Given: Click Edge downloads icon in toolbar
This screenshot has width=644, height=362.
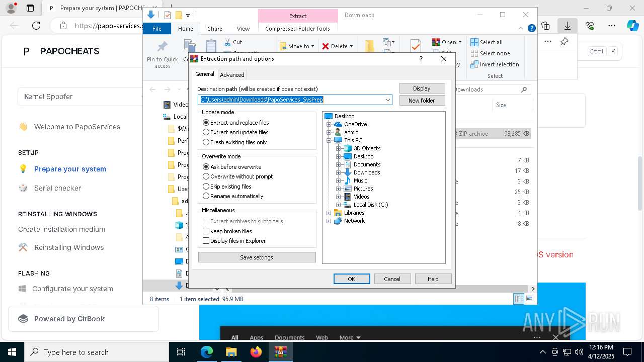Looking at the screenshot, I should click(x=568, y=26).
